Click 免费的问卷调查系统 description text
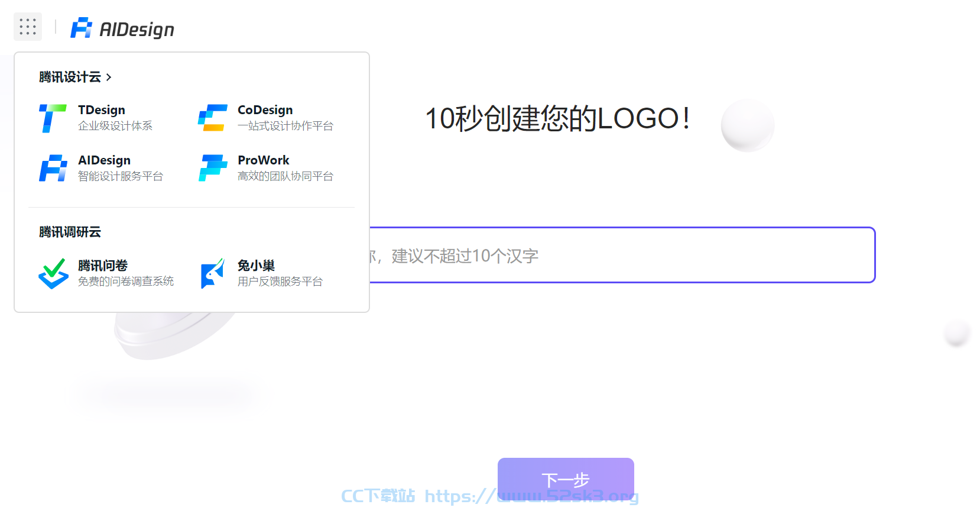 126,282
